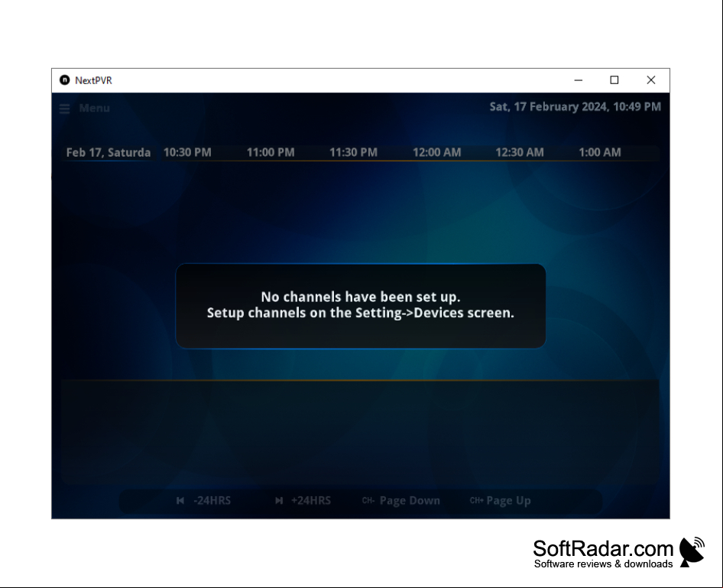Select the 1:00 AM time slot
Image resolution: width=723 pixels, height=588 pixels.
tap(600, 152)
